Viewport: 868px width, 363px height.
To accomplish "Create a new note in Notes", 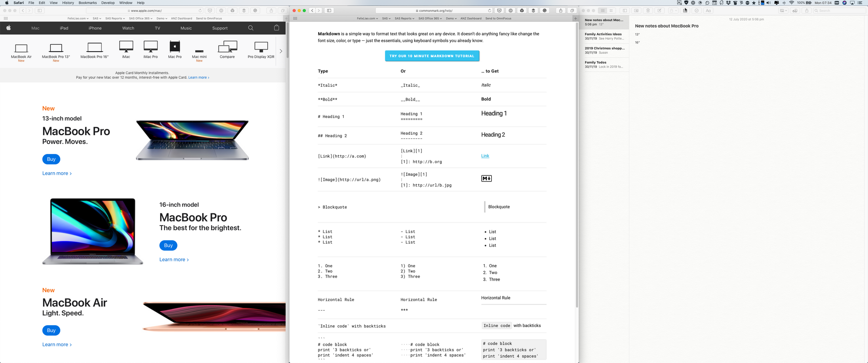I will pyautogui.click(x=659, y=10).
